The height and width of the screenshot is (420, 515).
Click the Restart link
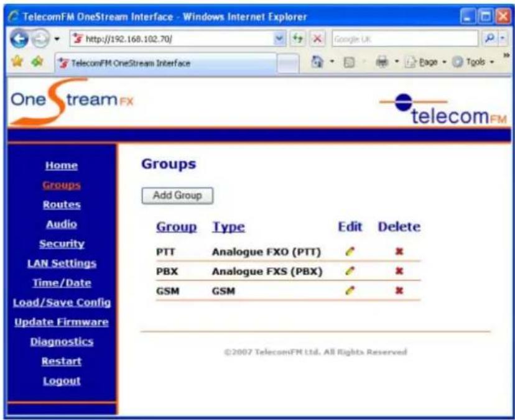(x=62, y=361)
